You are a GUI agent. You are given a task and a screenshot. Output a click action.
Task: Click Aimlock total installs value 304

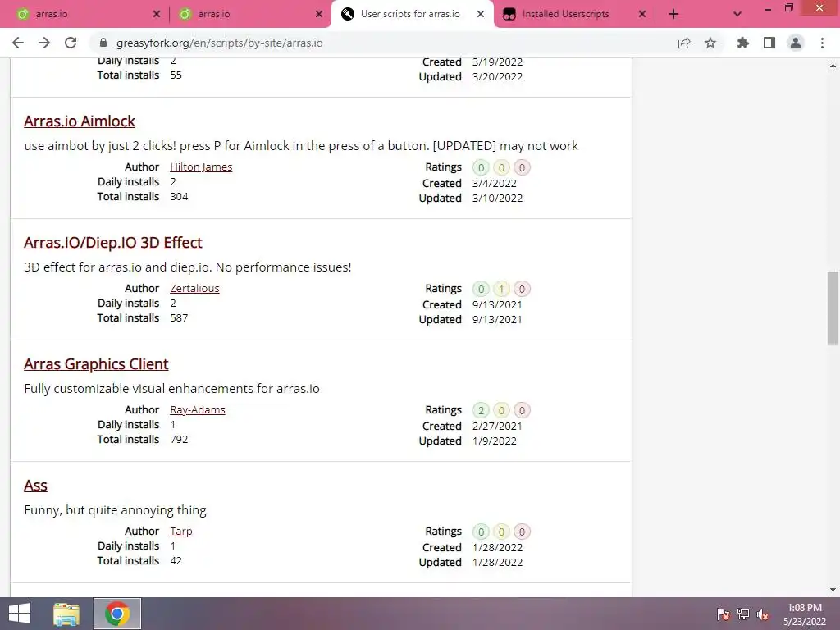(179, 197)
